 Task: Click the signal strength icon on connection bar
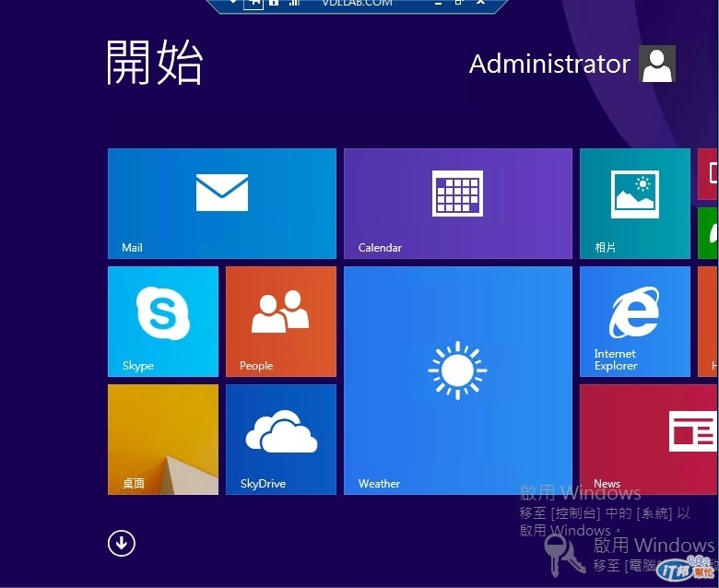point(294,3)
